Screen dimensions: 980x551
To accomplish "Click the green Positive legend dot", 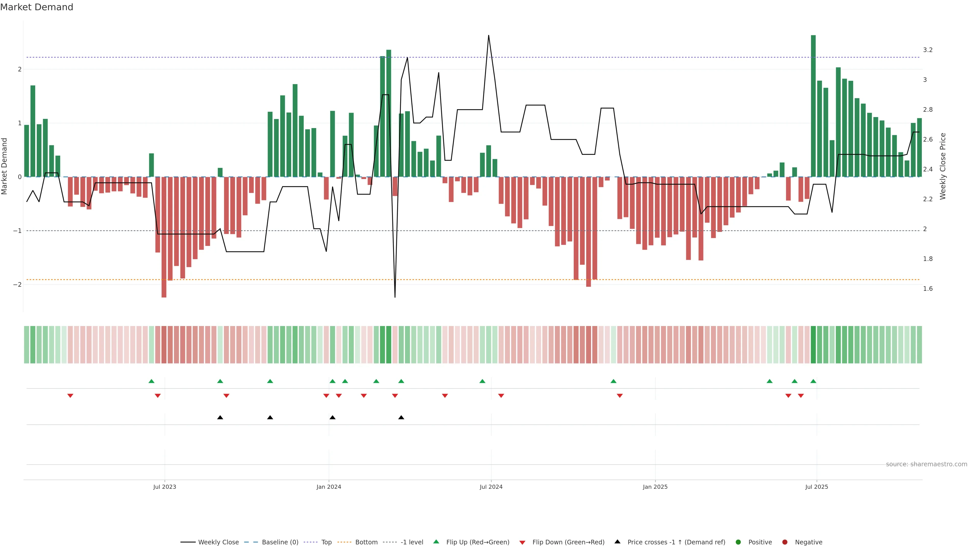I will [738, 542].
